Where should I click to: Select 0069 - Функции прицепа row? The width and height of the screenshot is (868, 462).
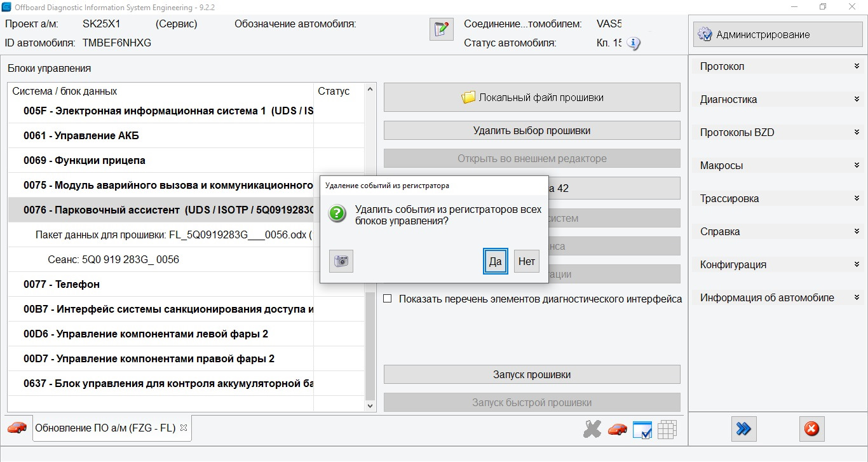186,160
